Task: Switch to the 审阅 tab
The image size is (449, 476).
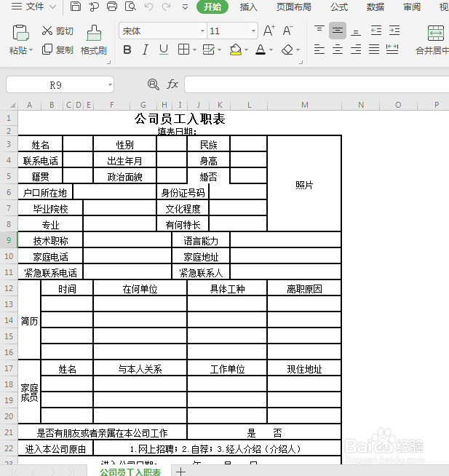Action: click(412, 7)
